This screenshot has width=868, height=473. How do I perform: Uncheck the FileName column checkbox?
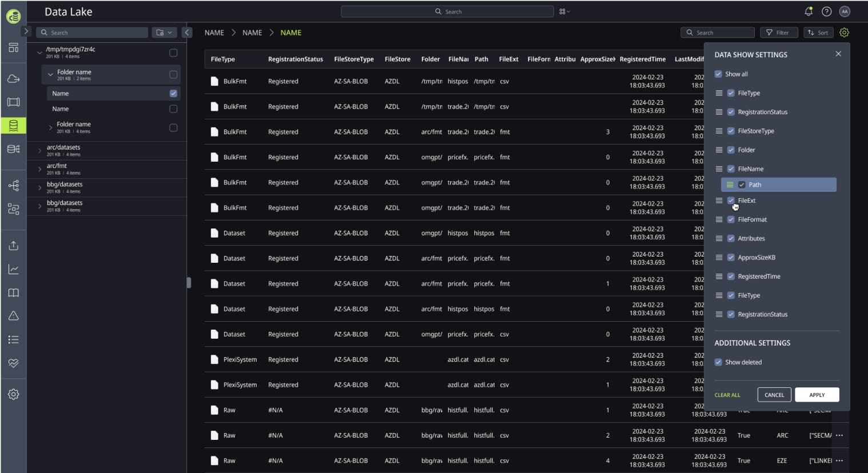click(731, 169)
